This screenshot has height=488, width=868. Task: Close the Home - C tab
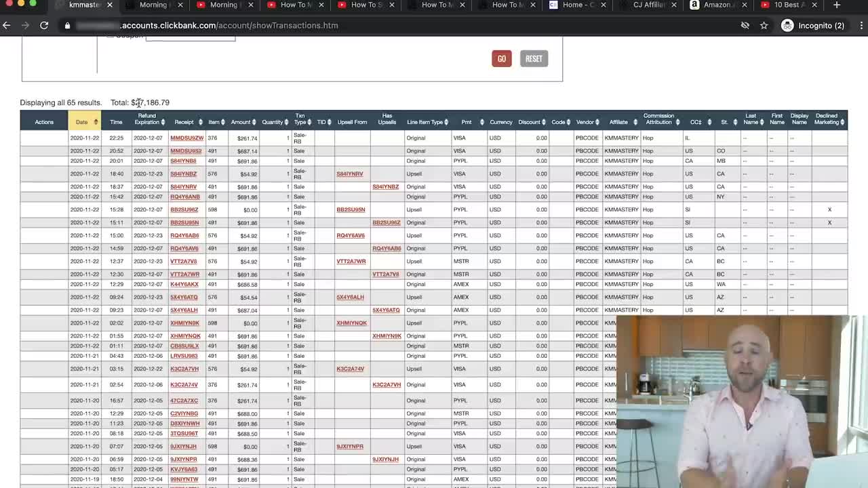tap(603, 5)
